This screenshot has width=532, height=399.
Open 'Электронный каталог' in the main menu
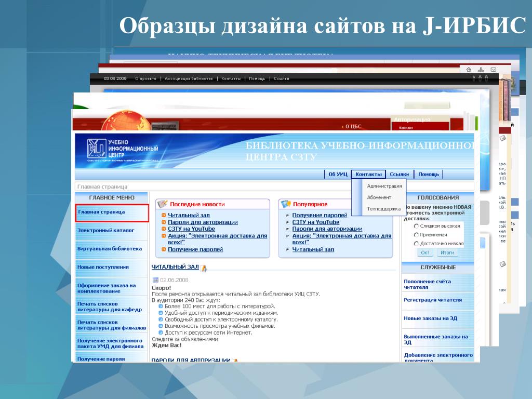(112, 231)
